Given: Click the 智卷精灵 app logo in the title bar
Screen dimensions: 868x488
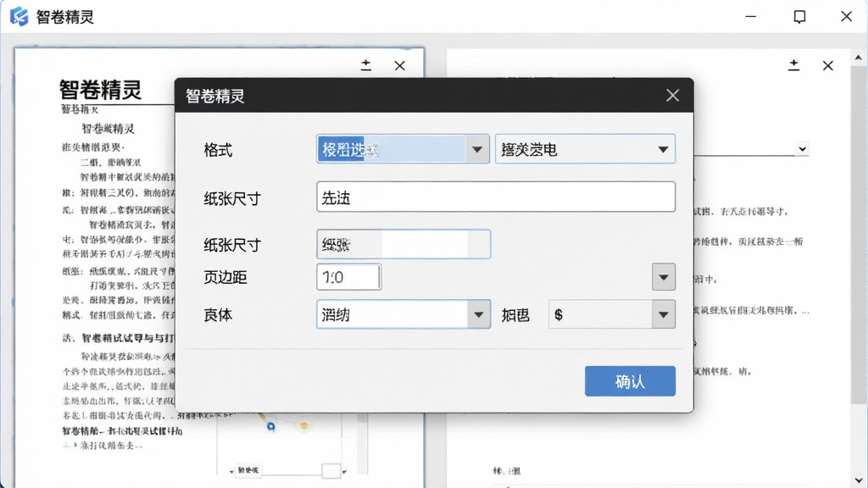Looking at the screenshot, I should 19,17.
